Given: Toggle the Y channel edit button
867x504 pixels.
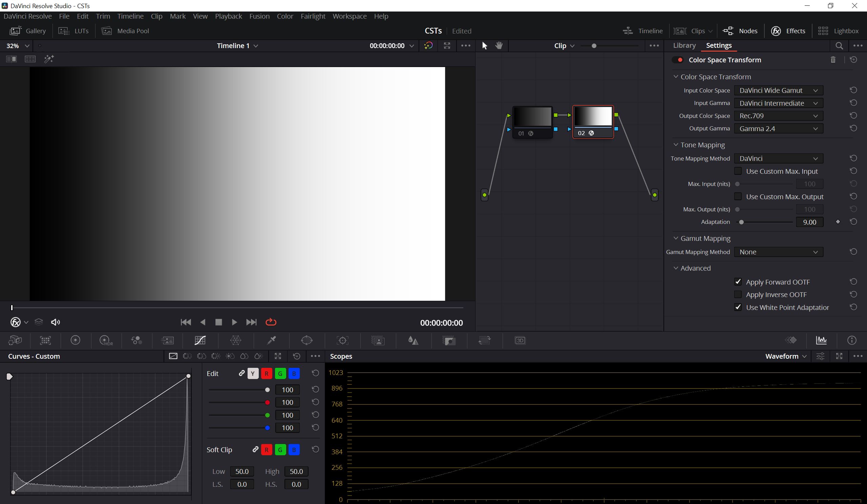Looking at the screenshot, I should tap(253, 374).
